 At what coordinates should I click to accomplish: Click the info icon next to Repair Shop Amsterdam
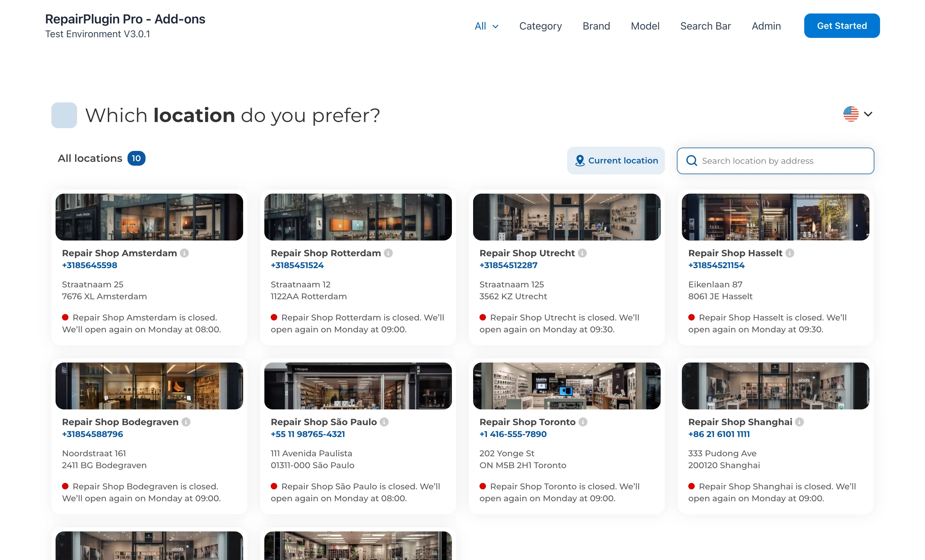(185, 253)
